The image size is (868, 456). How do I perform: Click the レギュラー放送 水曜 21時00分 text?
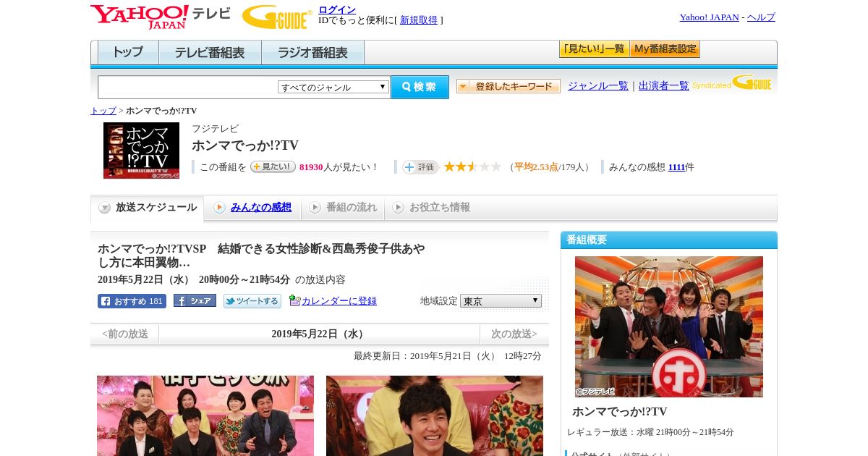[650, 432]
